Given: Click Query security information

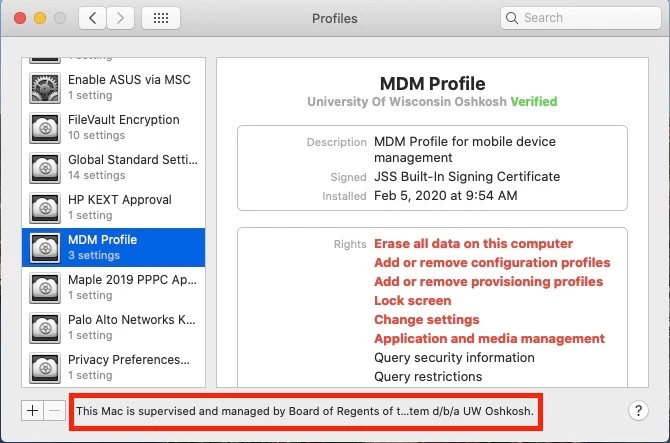Looking at the screenshot, I should pos(454,358).
